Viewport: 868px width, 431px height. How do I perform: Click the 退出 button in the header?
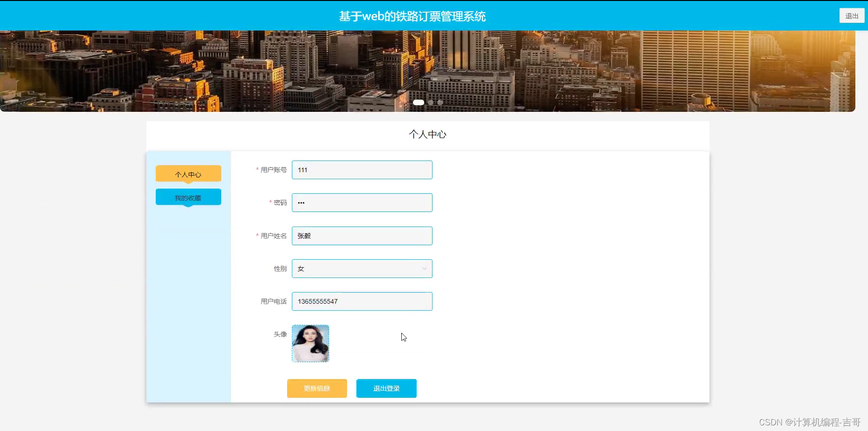pyautogui.click(x=852, y=16)
